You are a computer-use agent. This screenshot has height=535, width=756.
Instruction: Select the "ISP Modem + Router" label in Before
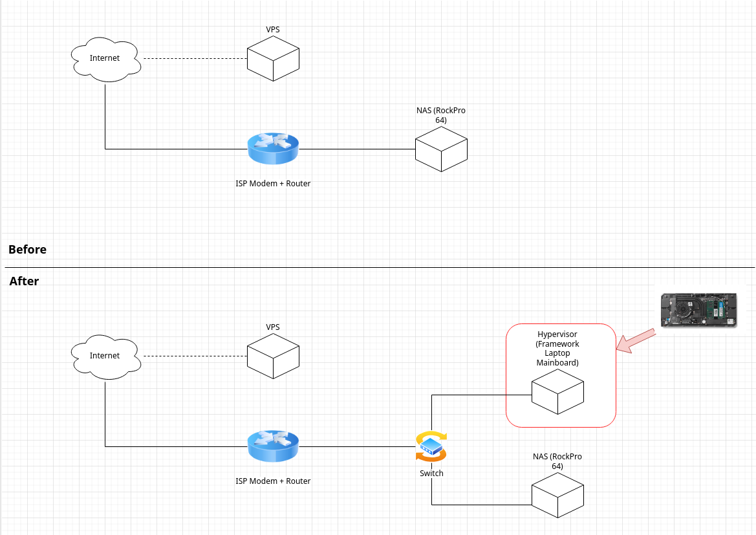(273, 184)
